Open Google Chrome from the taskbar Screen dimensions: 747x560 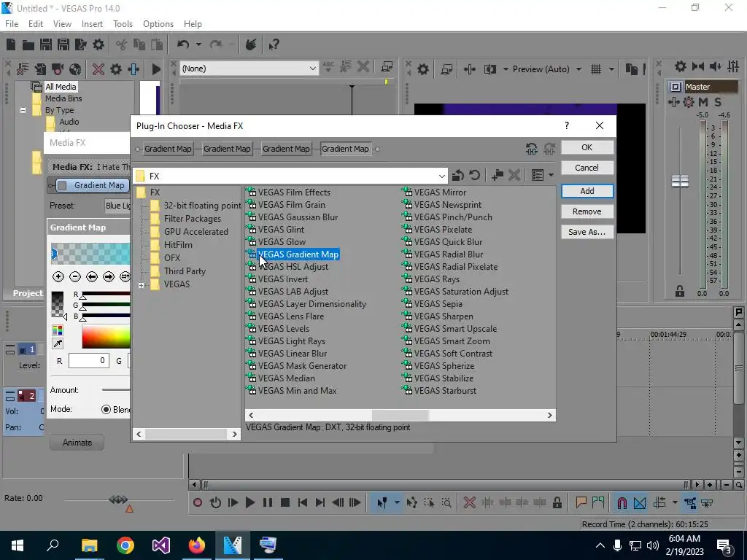125,545
